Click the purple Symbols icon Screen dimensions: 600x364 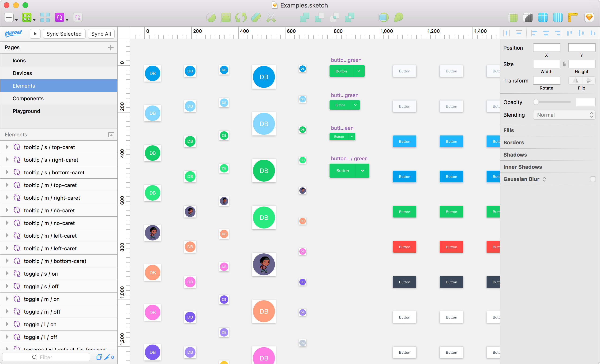[x=60, y=18]
